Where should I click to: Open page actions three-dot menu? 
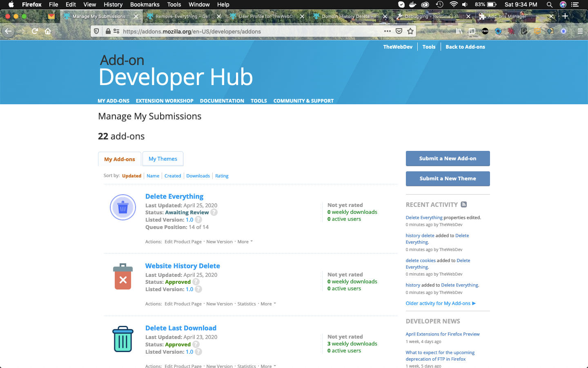coord(387,31)
